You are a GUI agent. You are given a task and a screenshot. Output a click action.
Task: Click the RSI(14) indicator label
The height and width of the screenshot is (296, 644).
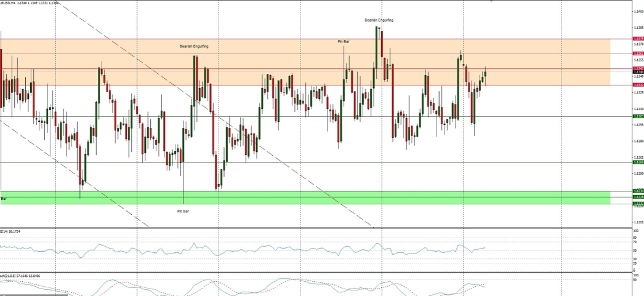click(11, 231)
